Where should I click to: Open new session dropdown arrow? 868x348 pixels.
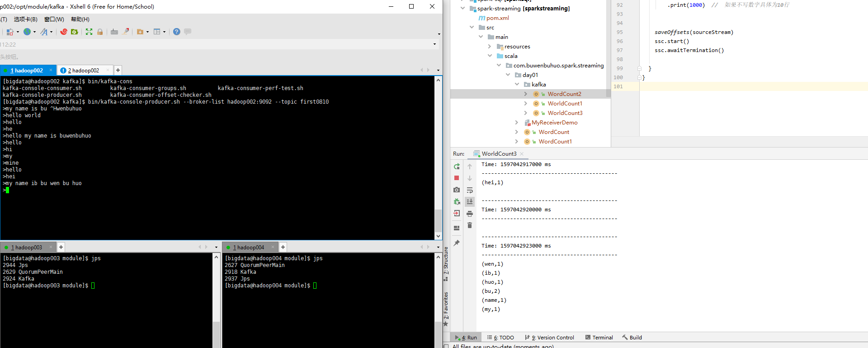click(18, 32)
